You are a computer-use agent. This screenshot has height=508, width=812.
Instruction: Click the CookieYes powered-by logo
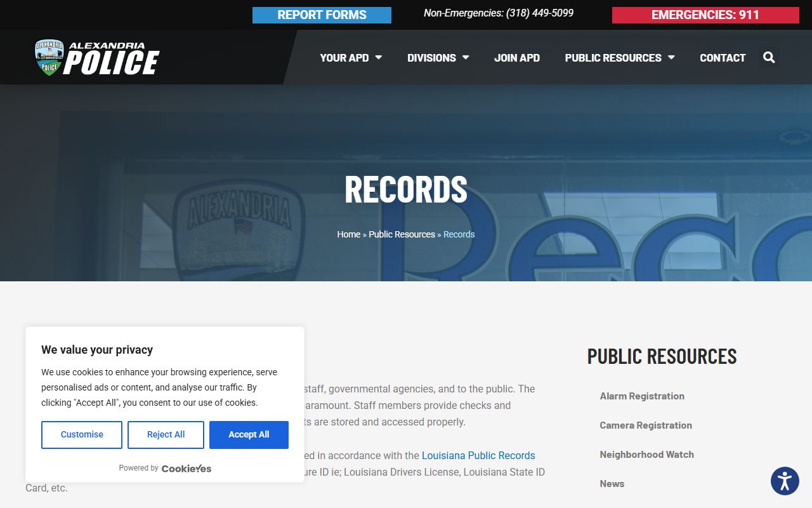tap(187, 469)
